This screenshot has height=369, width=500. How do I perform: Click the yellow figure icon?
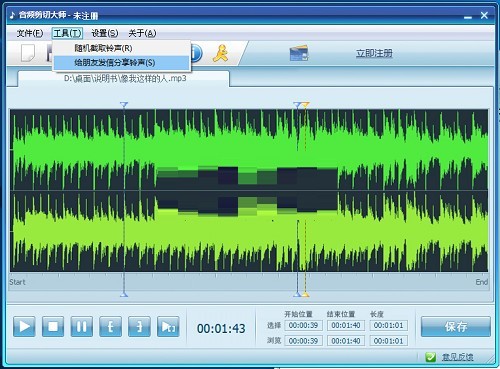[221, 53]
